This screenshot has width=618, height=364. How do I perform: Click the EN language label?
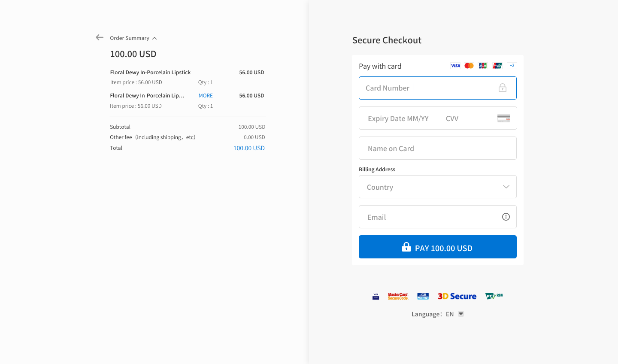pos(450,314)
